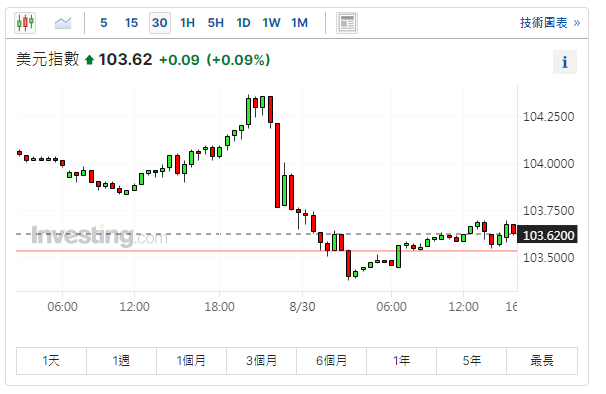
Task: Click the 103.5000 axis label
Action: click(x=548, y=258)
